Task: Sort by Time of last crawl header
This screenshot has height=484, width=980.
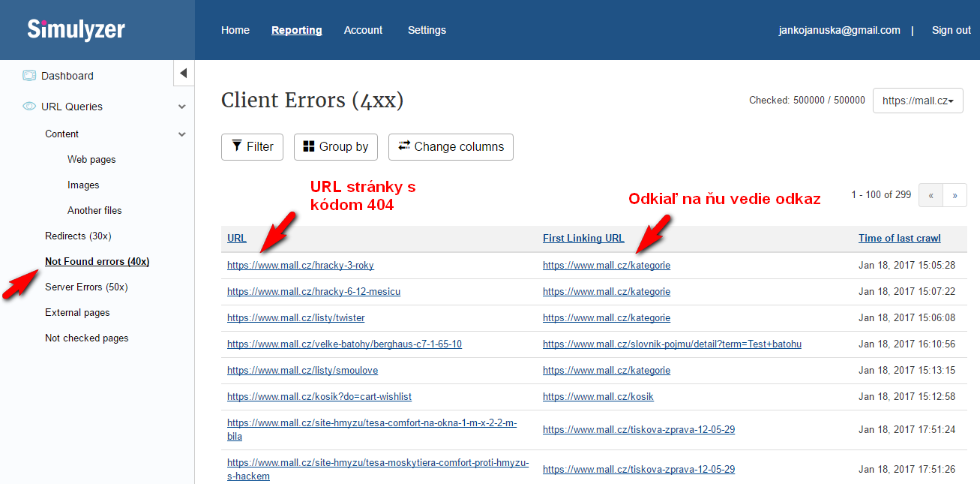Action: [x=900, y=238]
